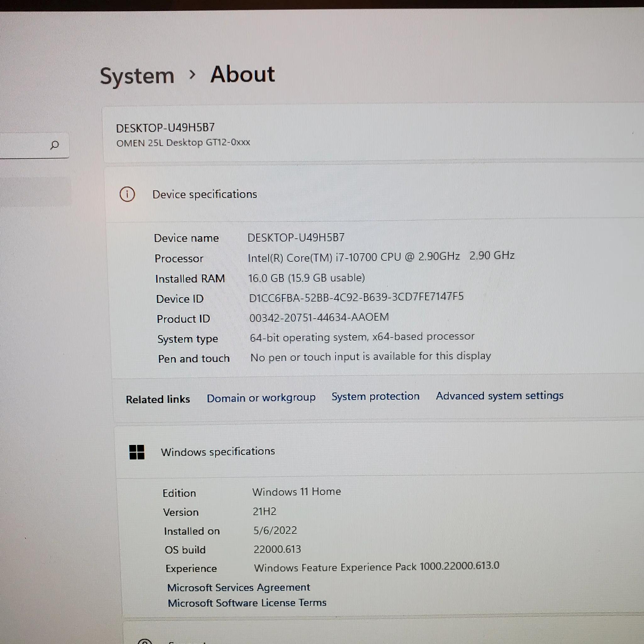Open Advanced system settings link
The width and height of the screenshot is (644, 644).
499,396
